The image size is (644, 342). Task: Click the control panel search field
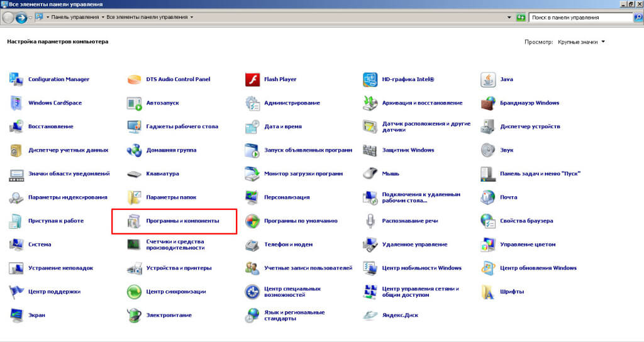coord(580,18)
